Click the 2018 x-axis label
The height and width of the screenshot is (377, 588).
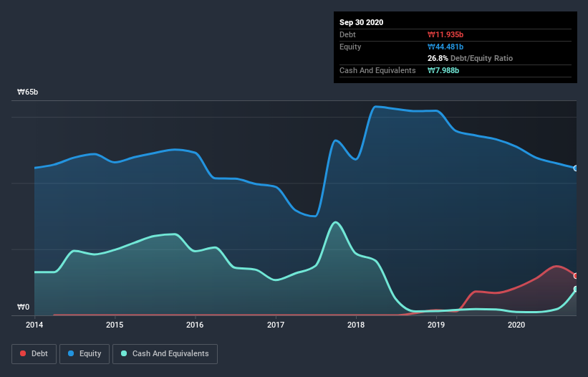(x=356, y=325)
